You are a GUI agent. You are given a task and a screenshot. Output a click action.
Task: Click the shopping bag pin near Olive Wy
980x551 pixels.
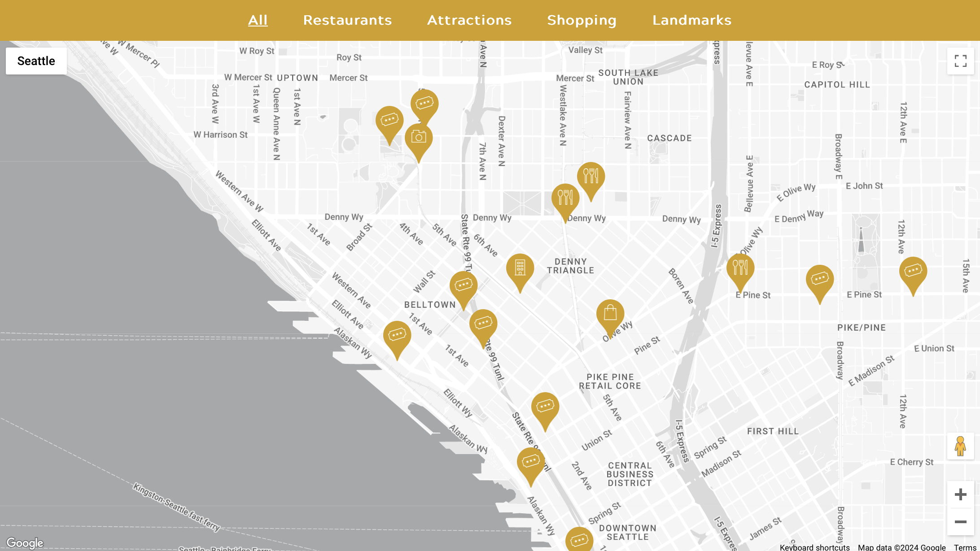(610, 313)
